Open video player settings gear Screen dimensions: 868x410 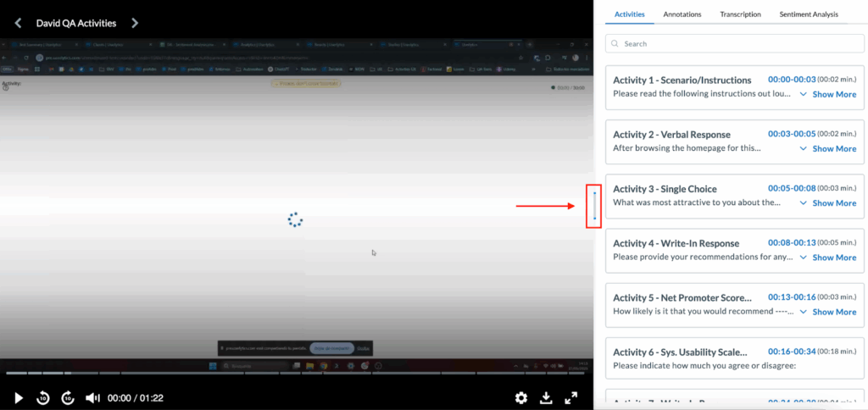(x=521, y=397)
